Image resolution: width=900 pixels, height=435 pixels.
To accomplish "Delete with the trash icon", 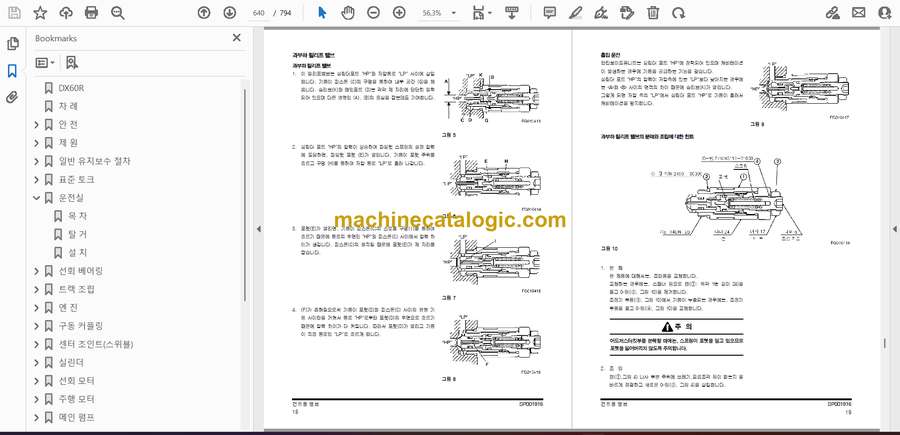I will tap(653, 13).
